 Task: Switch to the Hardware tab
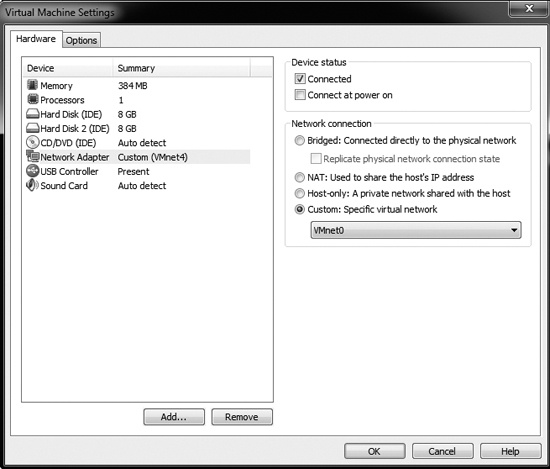(x=36, y=39)
